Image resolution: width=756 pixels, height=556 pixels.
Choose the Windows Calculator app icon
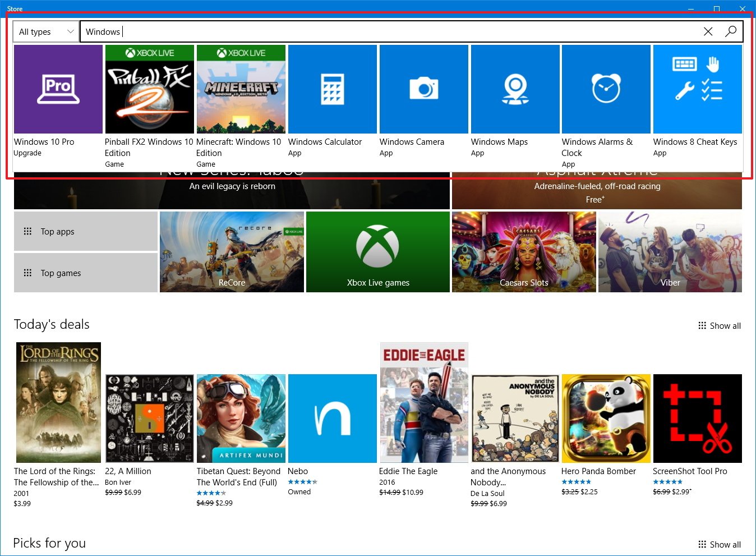[x=333, y=89]
